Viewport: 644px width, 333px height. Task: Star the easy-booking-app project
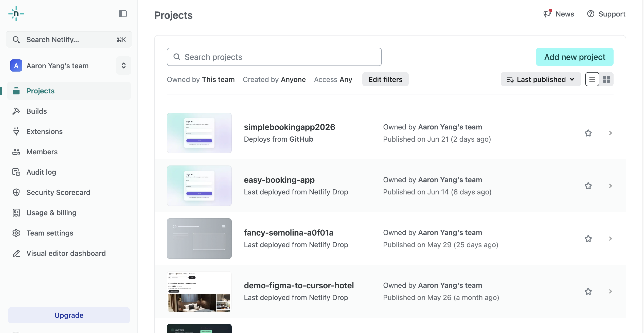tap(588, 186)
